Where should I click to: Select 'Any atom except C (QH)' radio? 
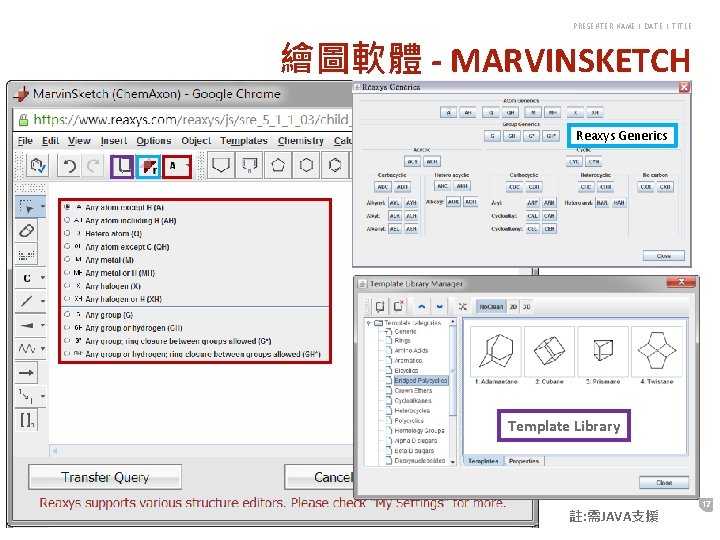tap(68, 247)
